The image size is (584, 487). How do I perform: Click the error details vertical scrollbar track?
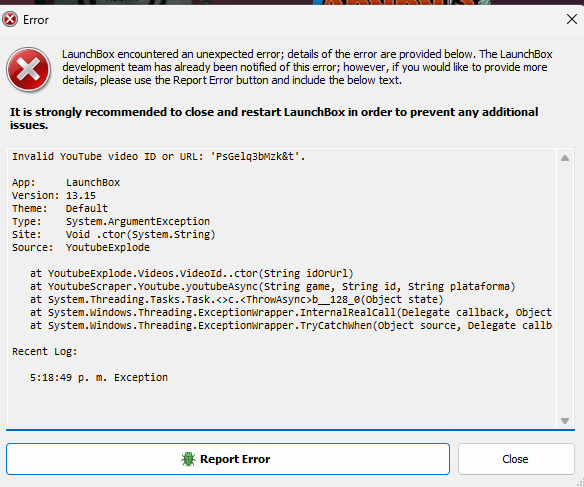(x=565, y=289)
